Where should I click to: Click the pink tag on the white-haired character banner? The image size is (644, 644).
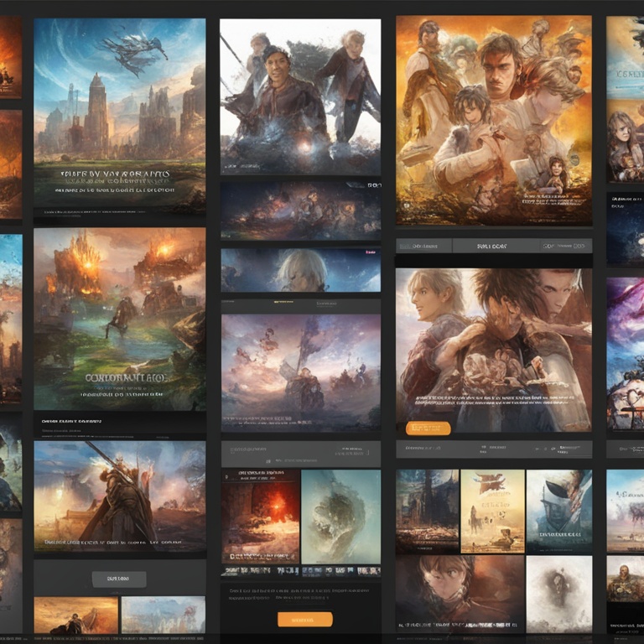pyautogui.click(x=371, y=252)
